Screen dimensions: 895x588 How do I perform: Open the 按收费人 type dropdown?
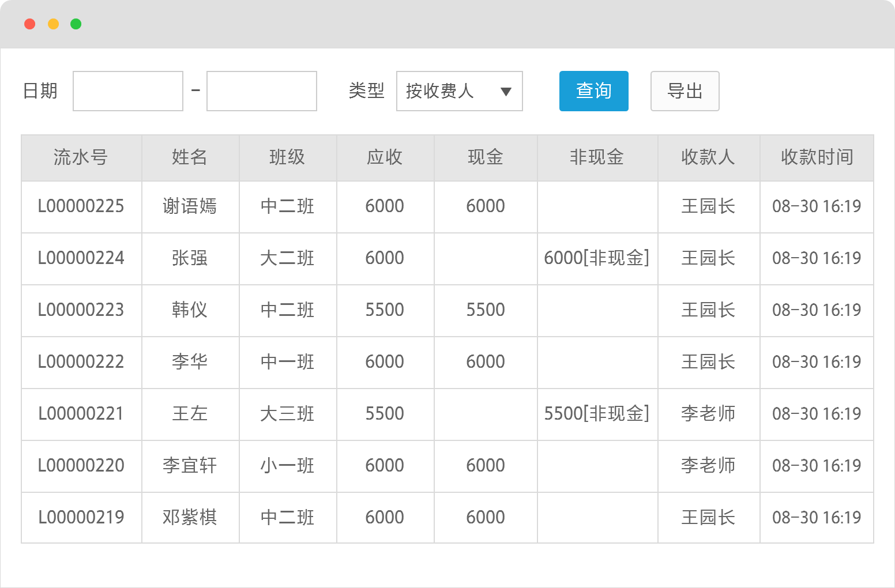click(458, 91)
